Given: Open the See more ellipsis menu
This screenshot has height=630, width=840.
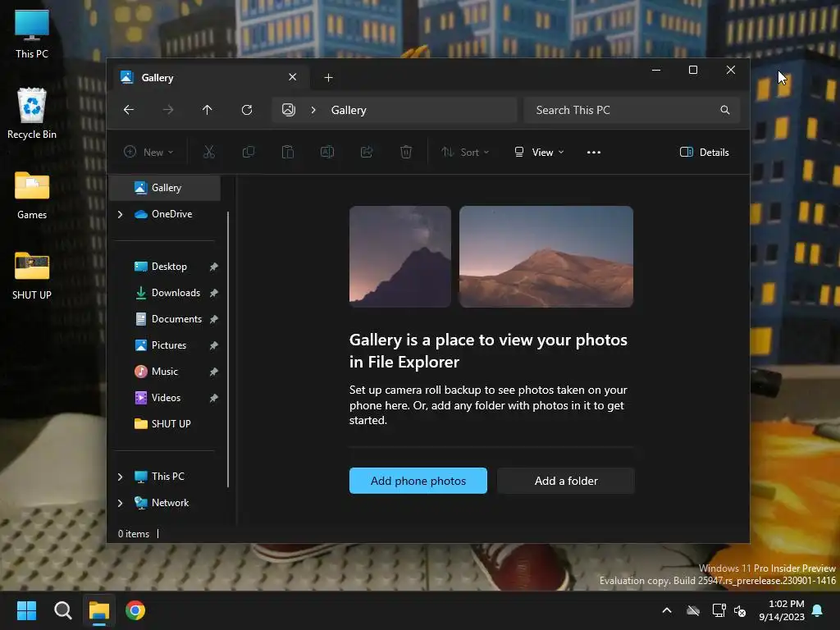Looking at the screenshot, I should click(594, 152).
